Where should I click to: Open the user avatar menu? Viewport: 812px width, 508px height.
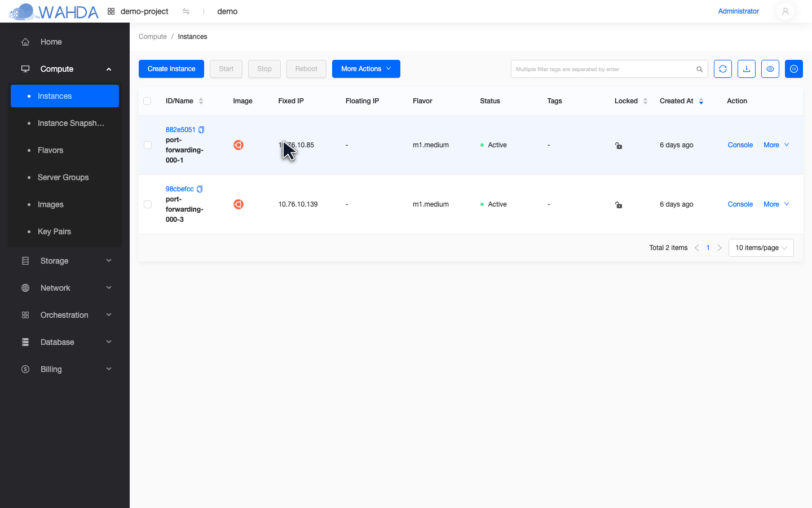pos(785,11)
